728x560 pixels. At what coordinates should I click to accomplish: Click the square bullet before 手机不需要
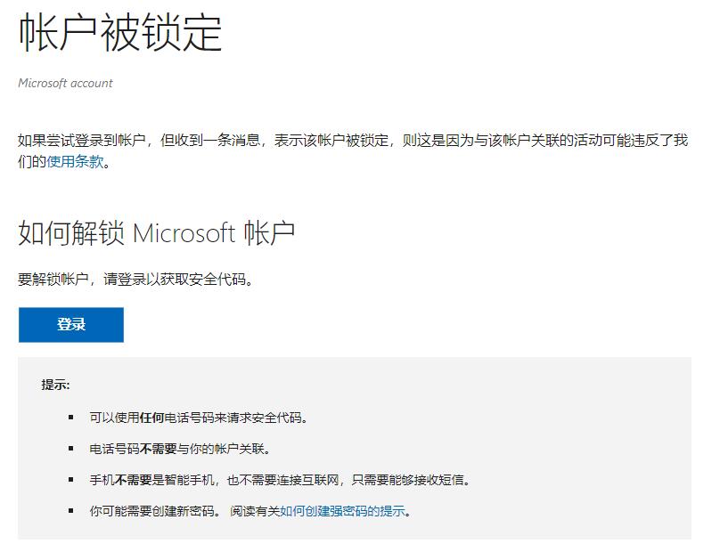click(x=70, y=480)
